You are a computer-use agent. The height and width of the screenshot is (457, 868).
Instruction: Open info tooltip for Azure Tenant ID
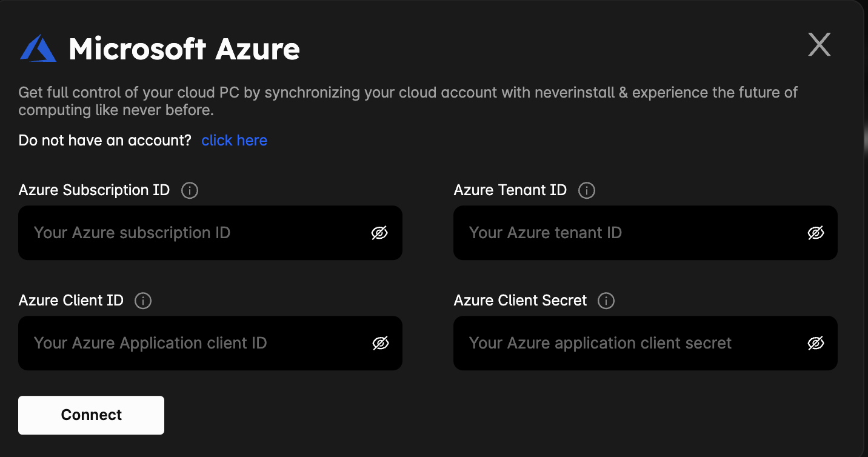587,190
